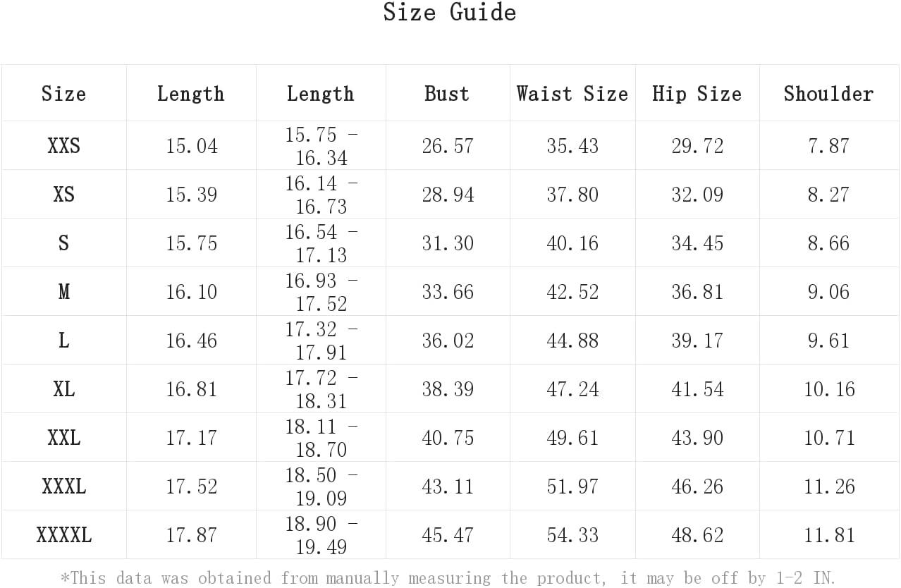
Task: Click the hip value 39.17
Action: pos(697,341)
